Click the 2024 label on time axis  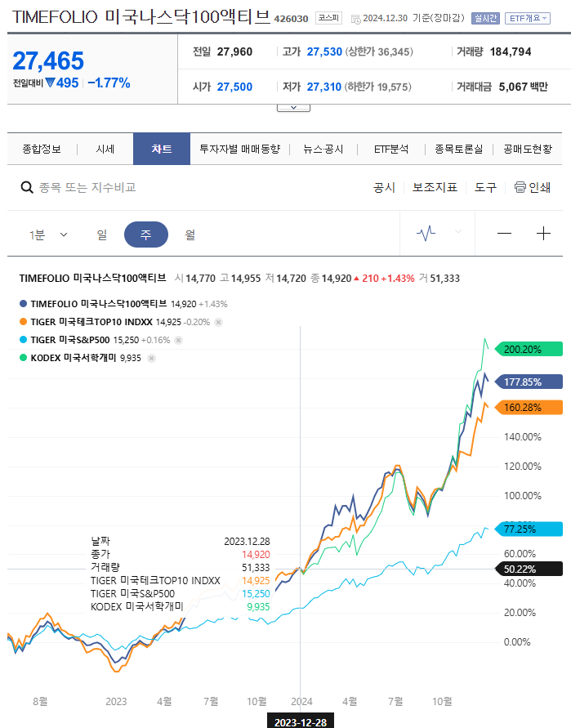pyautogui.click(x=301, y=702)
